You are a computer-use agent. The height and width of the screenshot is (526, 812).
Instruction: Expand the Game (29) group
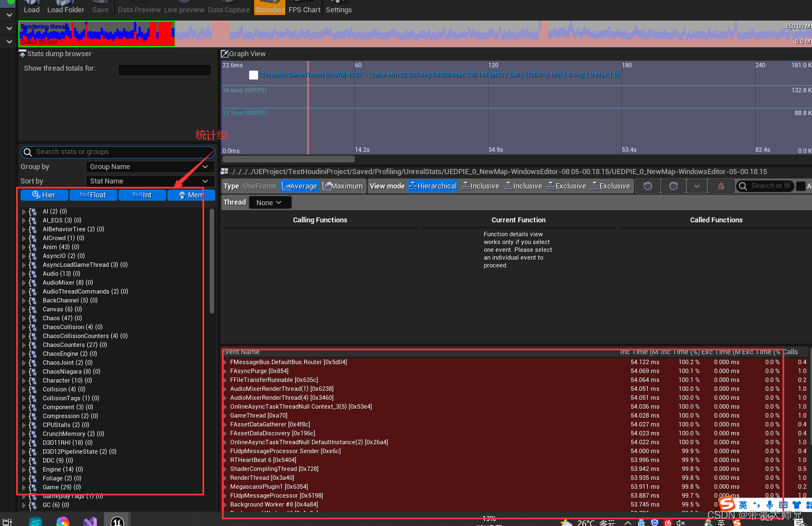coord(24,487)
